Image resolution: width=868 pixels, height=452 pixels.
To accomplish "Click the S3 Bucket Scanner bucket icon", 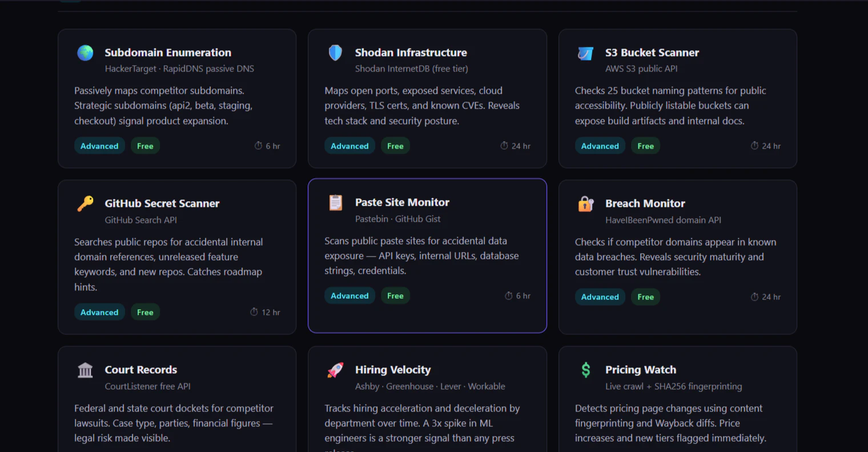I will pos(585,53).
